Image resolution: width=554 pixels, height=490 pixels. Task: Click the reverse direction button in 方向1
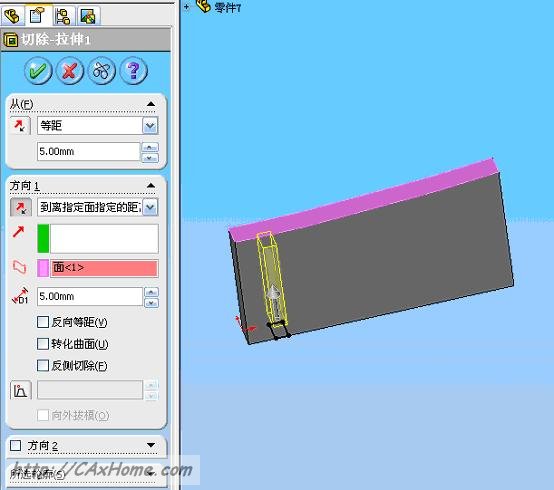(x=20, y=207)
